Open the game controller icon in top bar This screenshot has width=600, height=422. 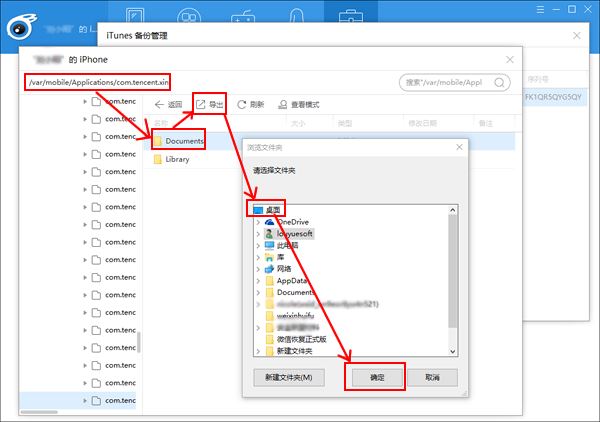243,16
